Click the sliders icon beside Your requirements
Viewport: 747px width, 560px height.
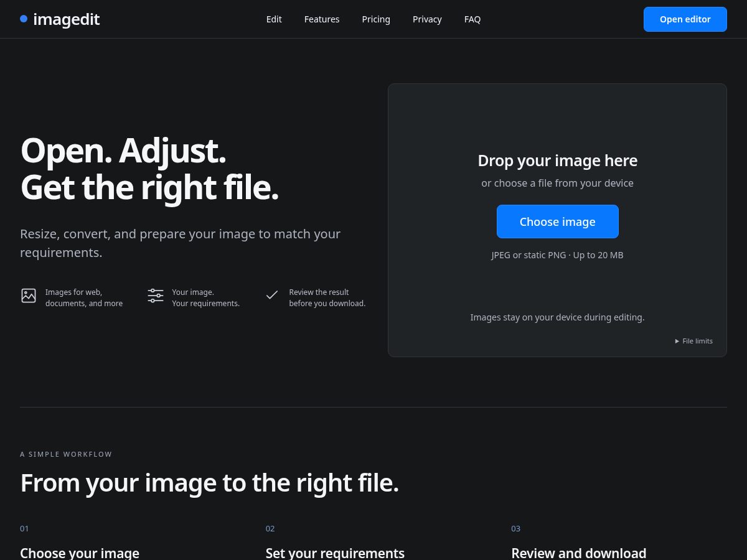pyautogui.click(x=156, y=296)
